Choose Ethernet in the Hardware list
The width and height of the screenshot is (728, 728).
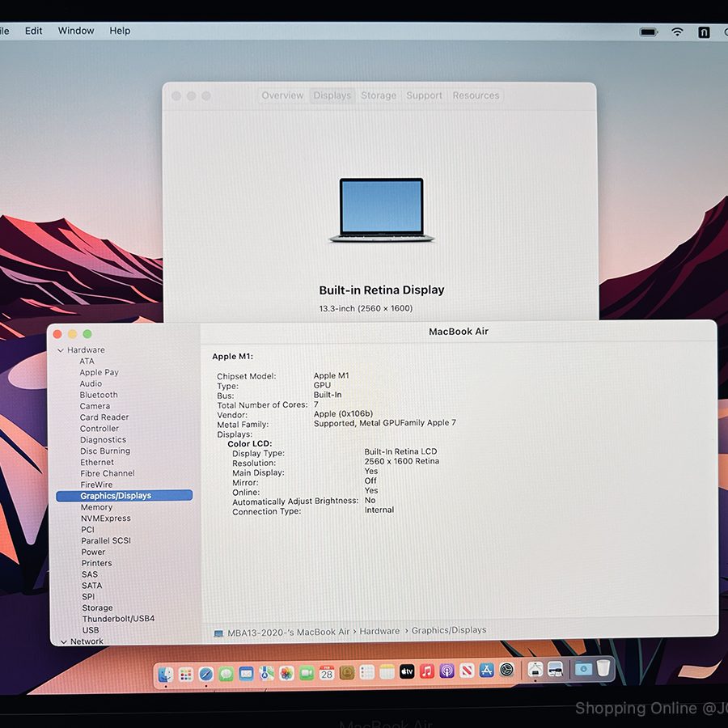click(x=97, y=463)
